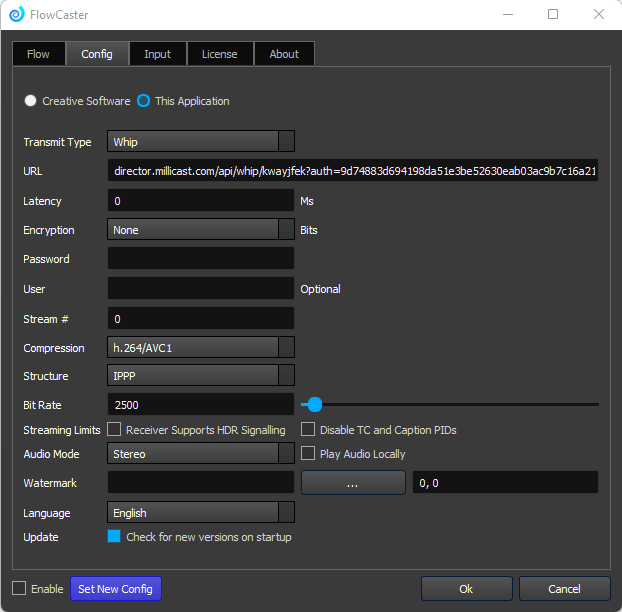Click the Bit Rate slider handle

tap(315, 405)
